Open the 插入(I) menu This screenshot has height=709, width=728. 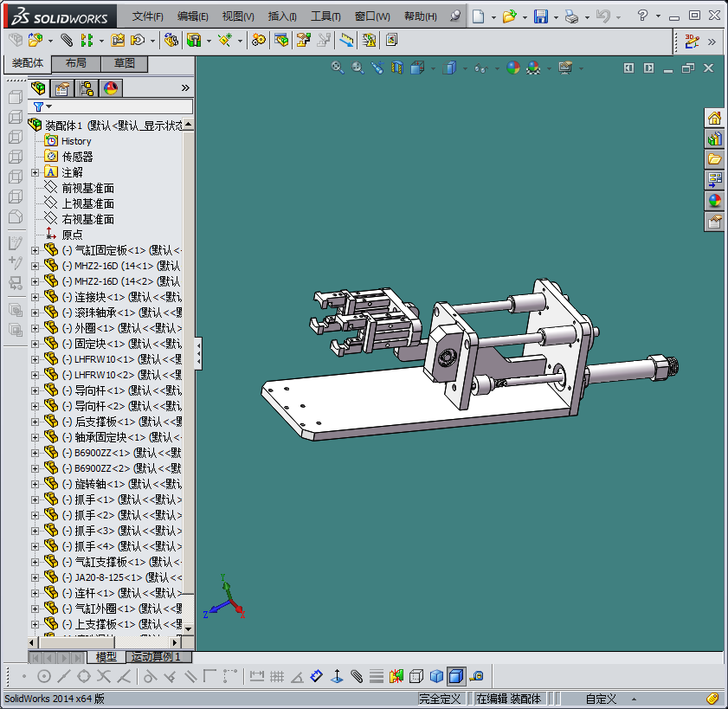[282, 16]
